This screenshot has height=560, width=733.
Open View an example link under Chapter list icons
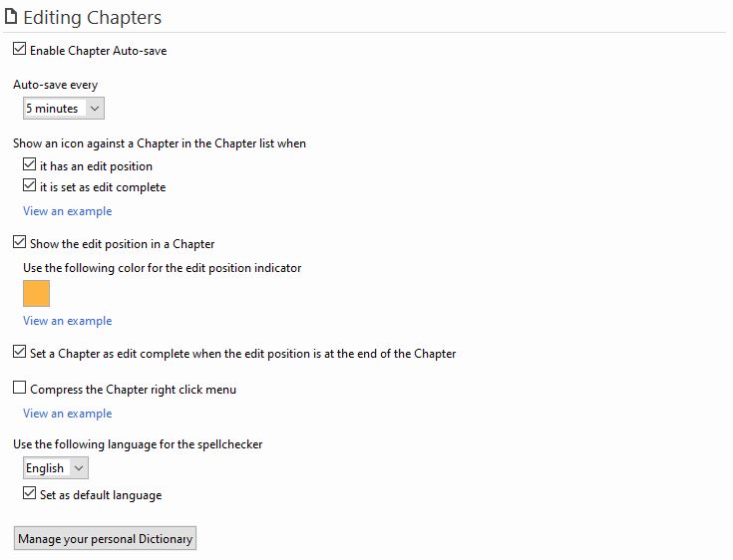click(x=68, y=211)
